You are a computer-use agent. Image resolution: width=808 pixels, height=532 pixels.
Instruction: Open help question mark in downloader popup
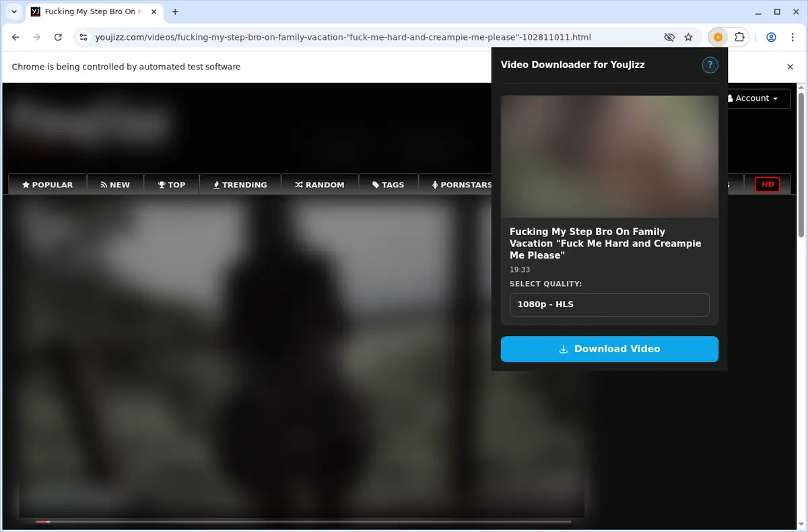[x=710, y=65]
